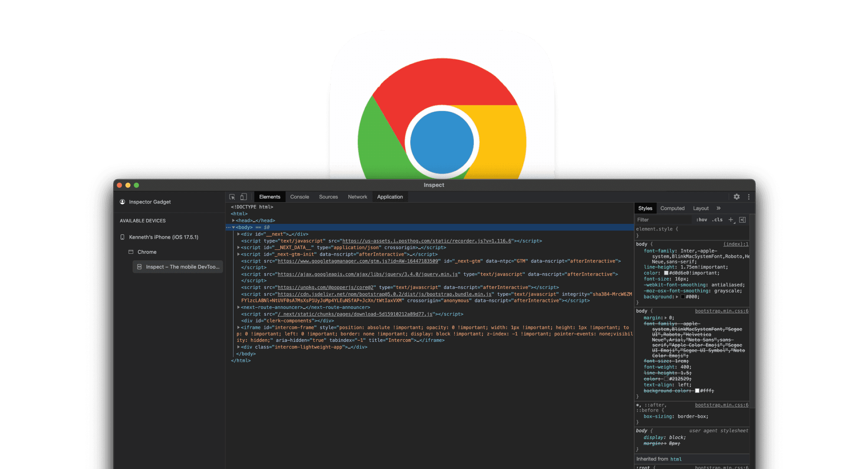Click the Filter styles input field
The height and width of the screenshot is (469, 868).
[x=664, y=220]
